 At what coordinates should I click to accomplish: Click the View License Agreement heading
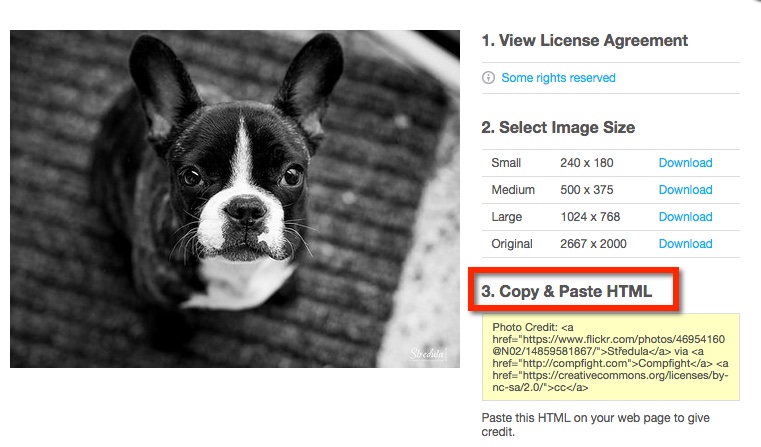(585, 41)
